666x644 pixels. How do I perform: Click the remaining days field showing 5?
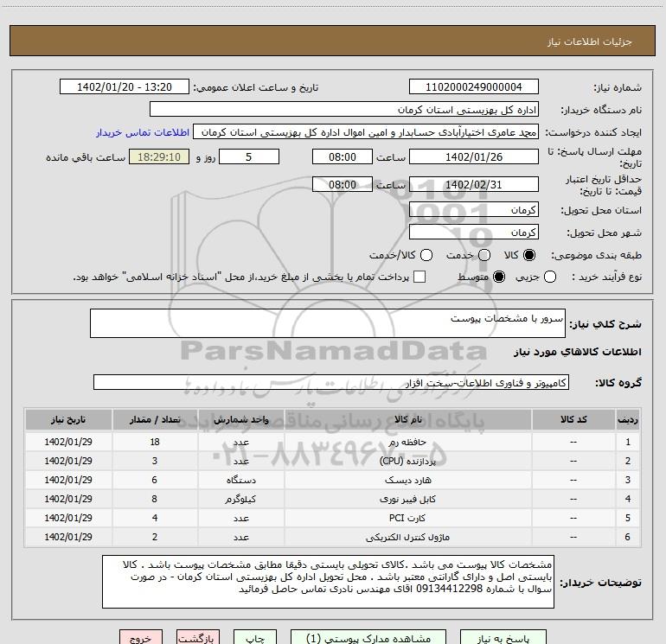[249, 157]
